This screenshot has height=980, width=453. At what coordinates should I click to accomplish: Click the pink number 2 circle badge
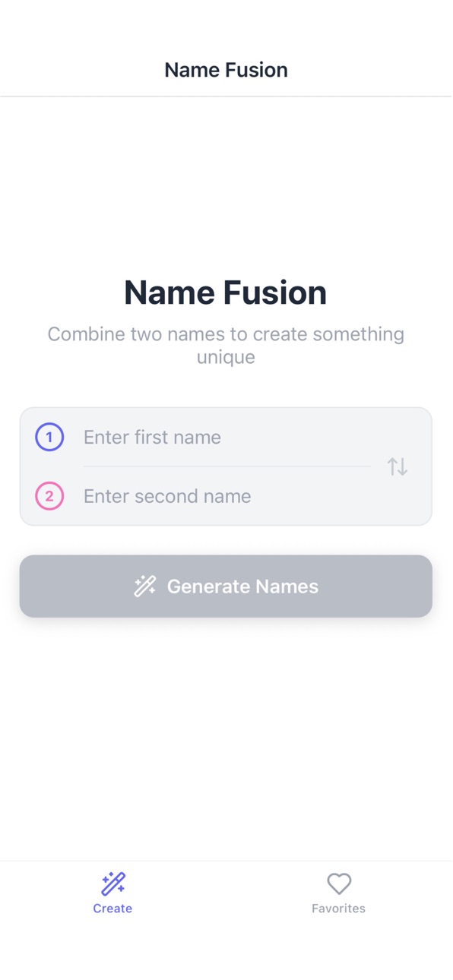(49, 496)
